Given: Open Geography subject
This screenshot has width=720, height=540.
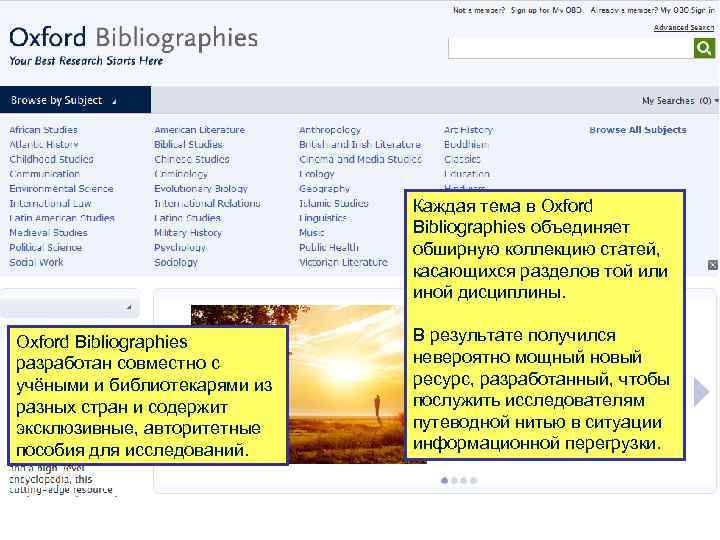Looking at the screenshot, I should pos(324,189).
